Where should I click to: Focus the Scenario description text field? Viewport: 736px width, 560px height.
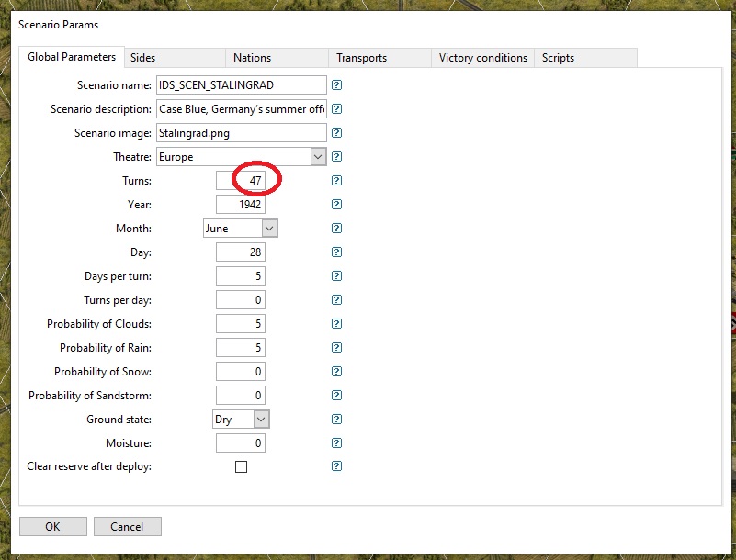[x=242, y=109]
